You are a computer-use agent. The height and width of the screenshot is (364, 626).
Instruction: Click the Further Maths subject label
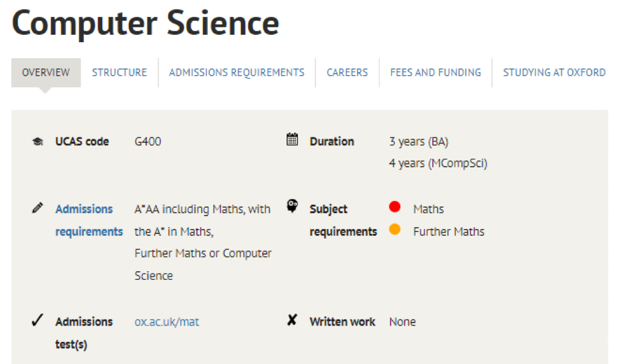tap(449, 231)
